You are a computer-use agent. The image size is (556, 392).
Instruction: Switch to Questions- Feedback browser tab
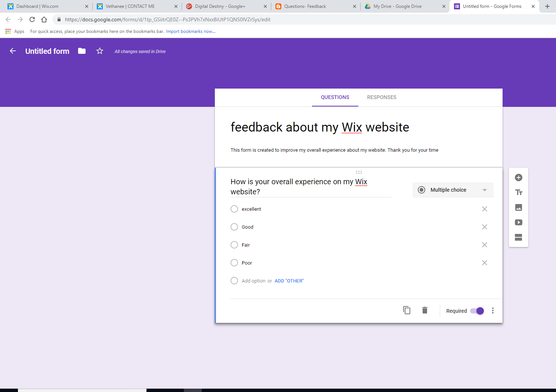[x=315, y=6]
